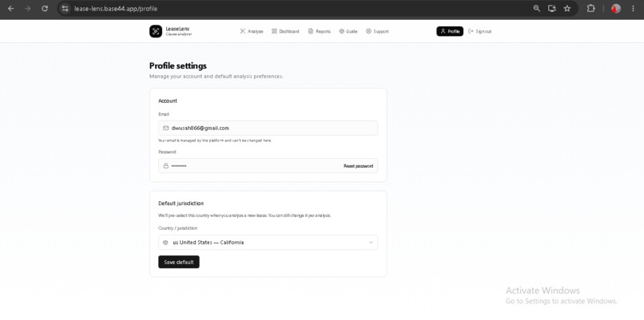Open the Chrome profile avatar

click(616, 9)
